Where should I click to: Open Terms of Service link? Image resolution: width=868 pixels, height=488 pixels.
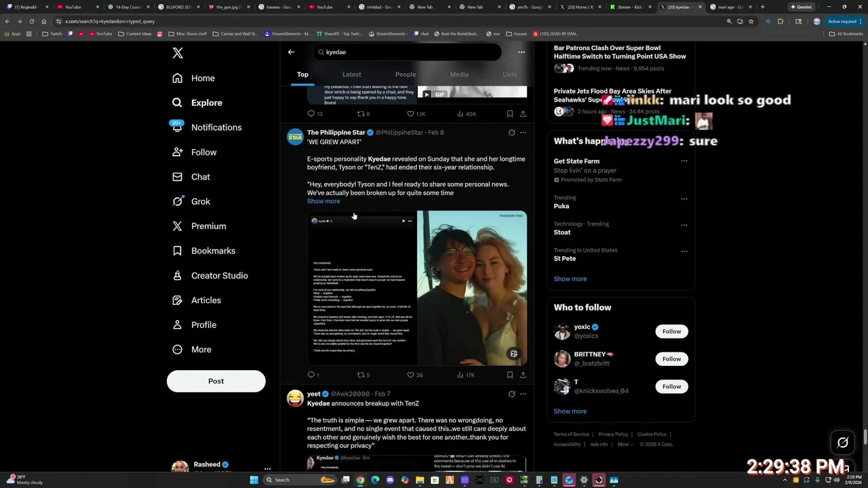(x=571, y=434)
